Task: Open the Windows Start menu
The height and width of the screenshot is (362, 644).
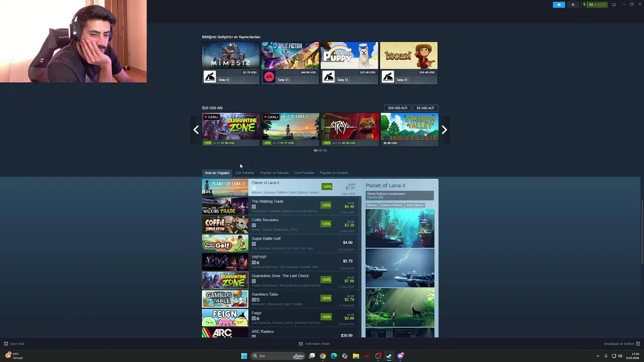Action: (x=244, y=356)
